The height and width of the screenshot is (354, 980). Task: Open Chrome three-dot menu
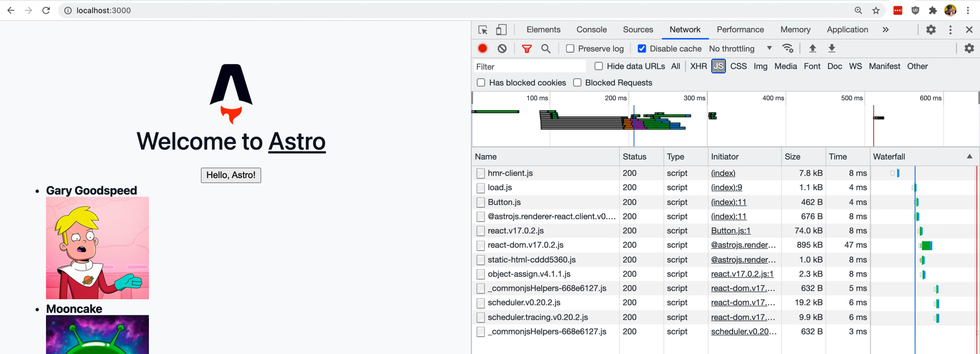tap(968, 10)
